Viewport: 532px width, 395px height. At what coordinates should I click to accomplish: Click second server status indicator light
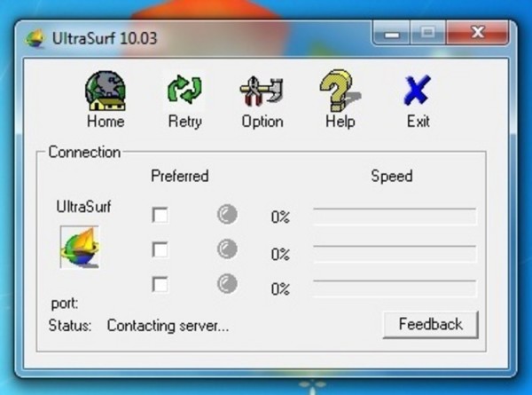point(227,249)
